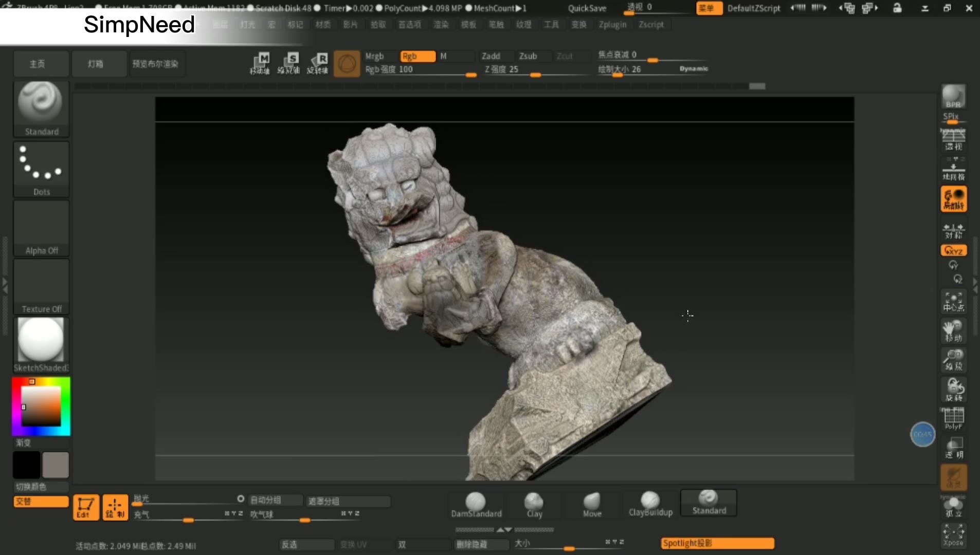Toggle the 地网格 floor grid icon
The width and height of the screenshot is (980, 555).
(x=953, y=170)
